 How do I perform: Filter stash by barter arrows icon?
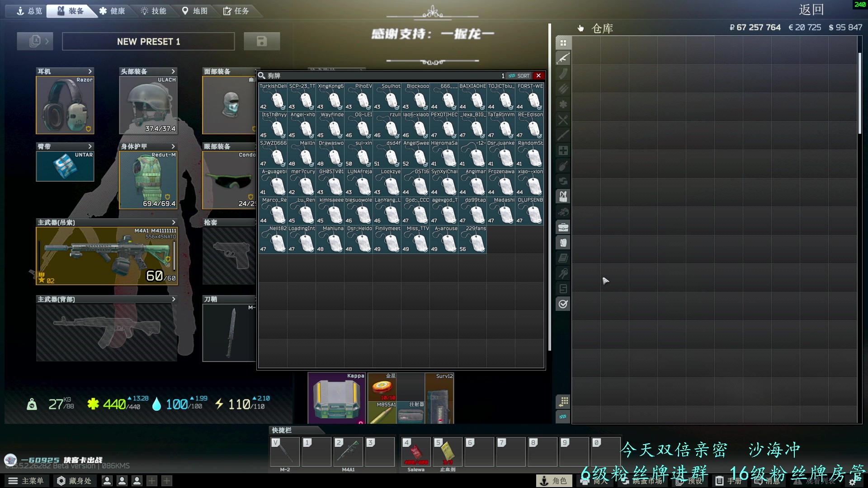pyautogui.click(x=563, y=181)
